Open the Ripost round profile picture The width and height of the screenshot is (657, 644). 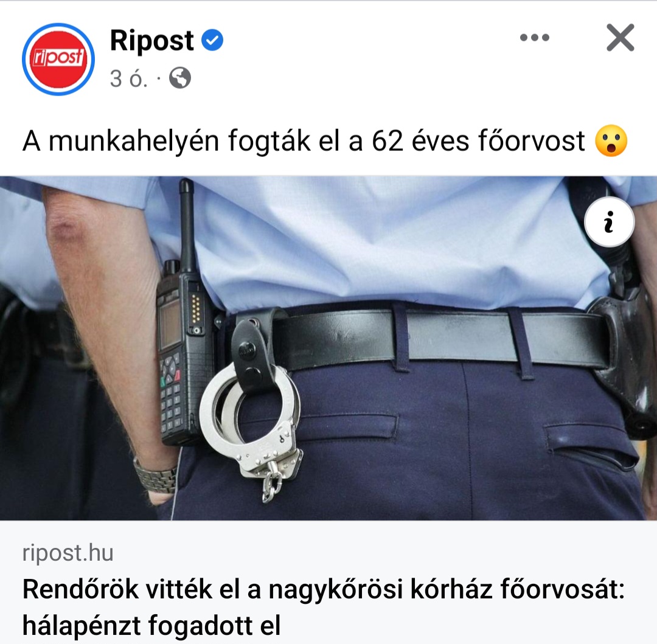(58, 60)
